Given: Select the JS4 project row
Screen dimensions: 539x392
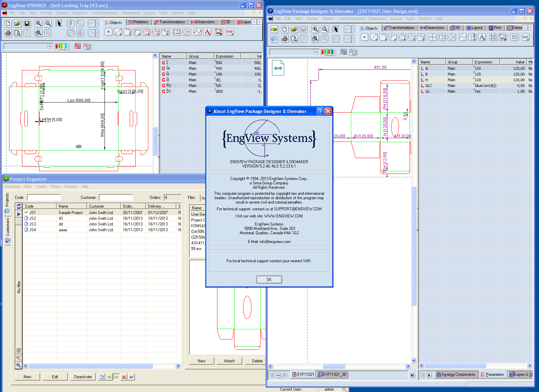Looking at the screenshot, I should tap(102, 230).
